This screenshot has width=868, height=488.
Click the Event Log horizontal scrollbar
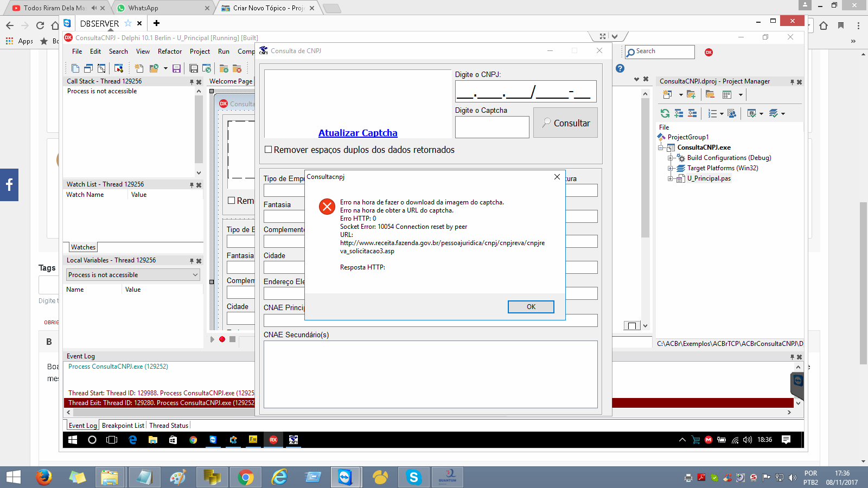click(429, 413)
